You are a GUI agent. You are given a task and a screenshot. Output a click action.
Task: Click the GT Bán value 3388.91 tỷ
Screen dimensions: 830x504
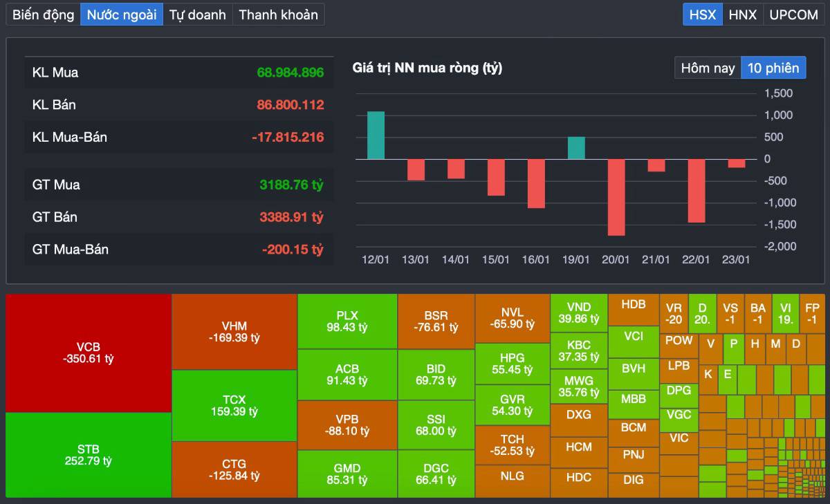point(291,217)
